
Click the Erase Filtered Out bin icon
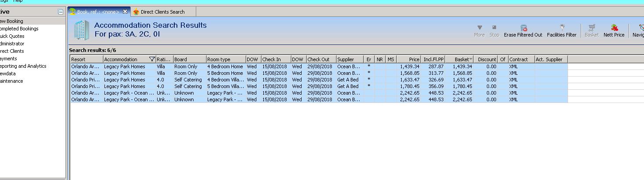(523, 28)
